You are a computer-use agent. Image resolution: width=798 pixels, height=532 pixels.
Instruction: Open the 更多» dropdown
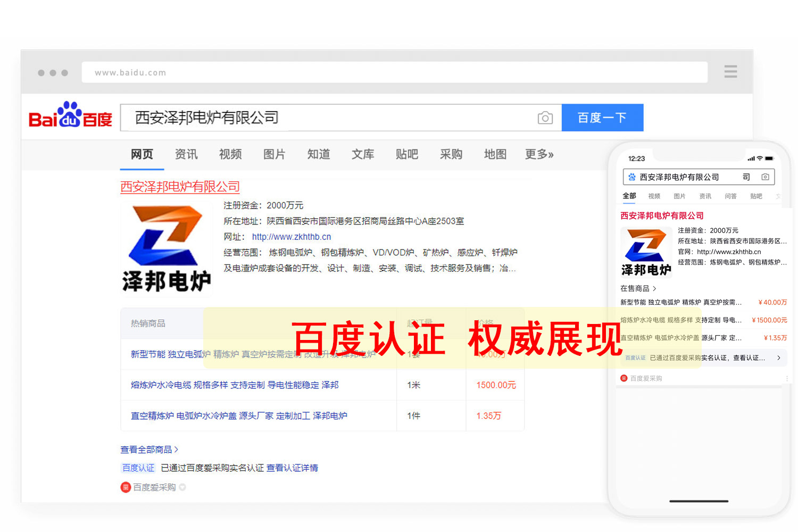tap(538, 154)
